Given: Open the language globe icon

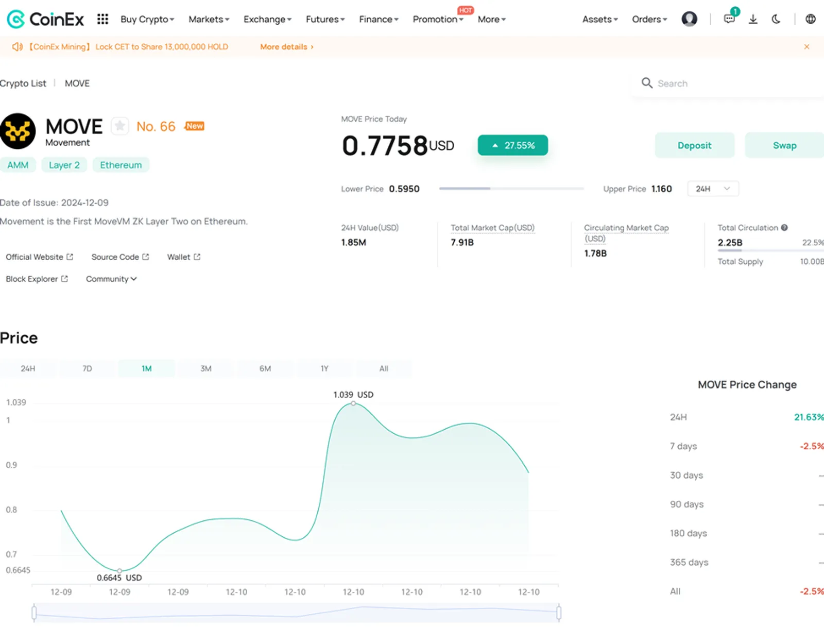Looking at the screenshot, I should 811,19.
